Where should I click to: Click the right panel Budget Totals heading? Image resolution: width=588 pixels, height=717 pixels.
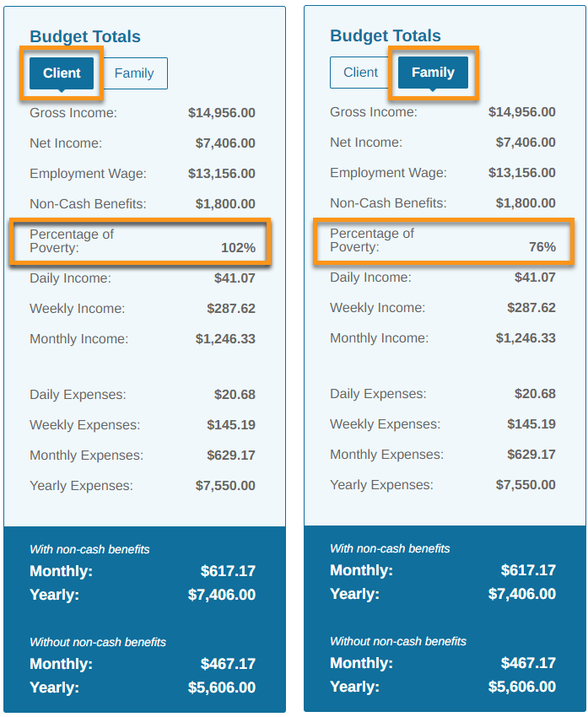click(x=386, y=35)
